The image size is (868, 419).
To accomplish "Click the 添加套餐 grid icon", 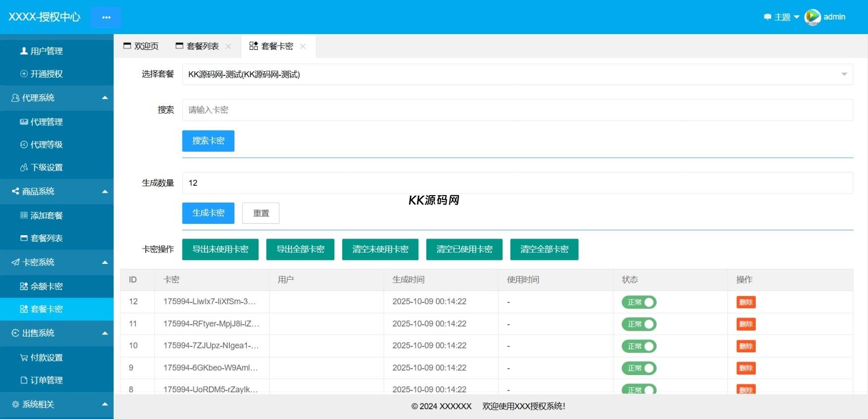I will tap(23, 215).
